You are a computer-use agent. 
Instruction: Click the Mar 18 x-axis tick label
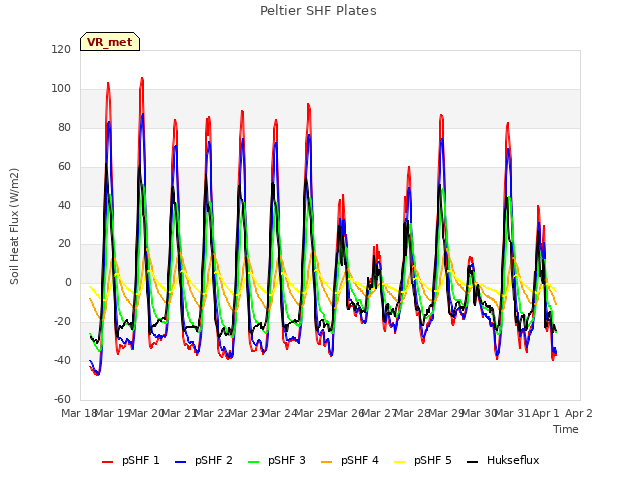pyautogui.click(x=79, y=413)
